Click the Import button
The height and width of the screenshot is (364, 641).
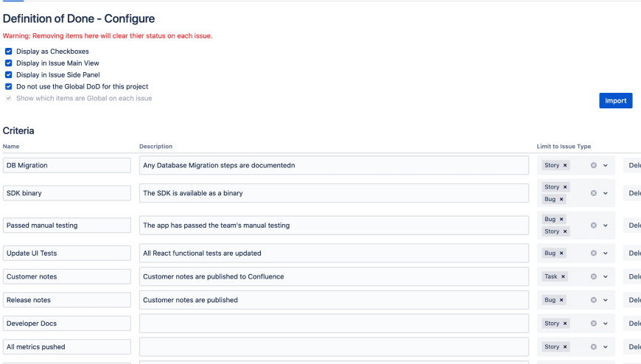click(615, 101)
